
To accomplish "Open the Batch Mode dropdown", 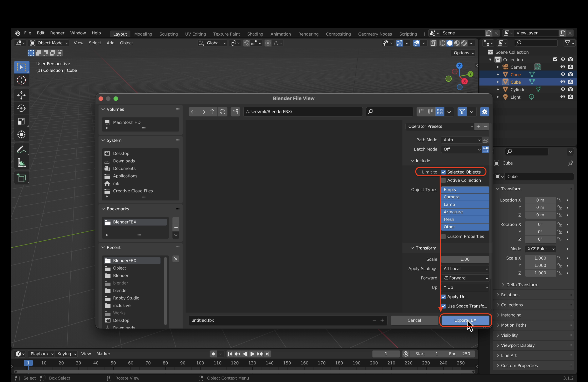I will point(461,149).
